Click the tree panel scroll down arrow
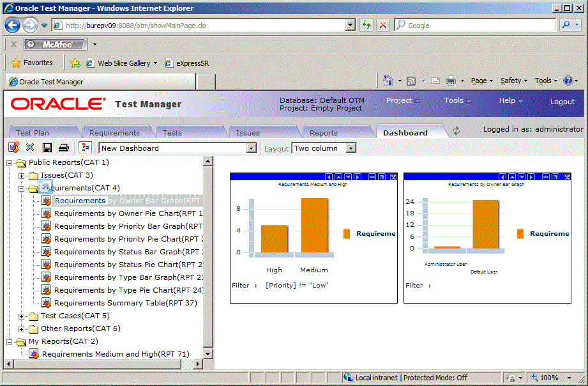The width and height of the screenshot is (588, 386). [x=207, y=353]
